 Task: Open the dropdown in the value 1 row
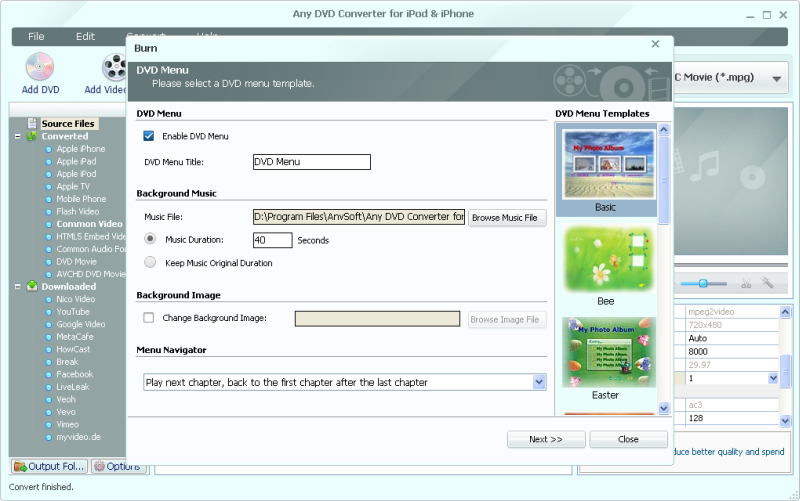tap(773, 378)
